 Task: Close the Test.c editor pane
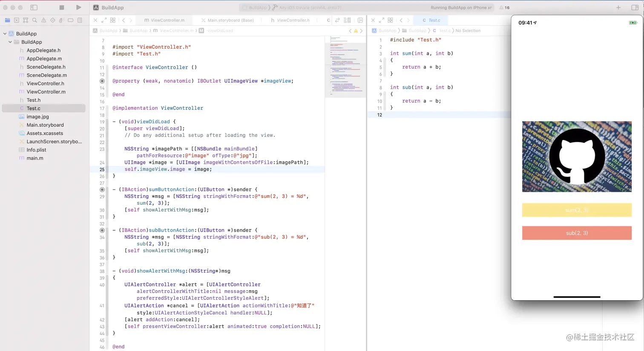pyautogui.click(x=373, y=20)
